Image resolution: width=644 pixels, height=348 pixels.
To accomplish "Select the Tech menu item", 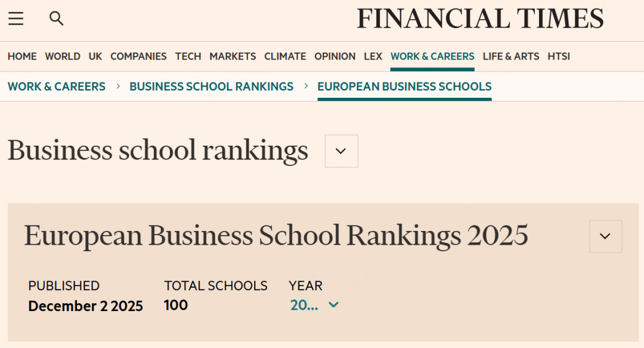I will point(188,56).
